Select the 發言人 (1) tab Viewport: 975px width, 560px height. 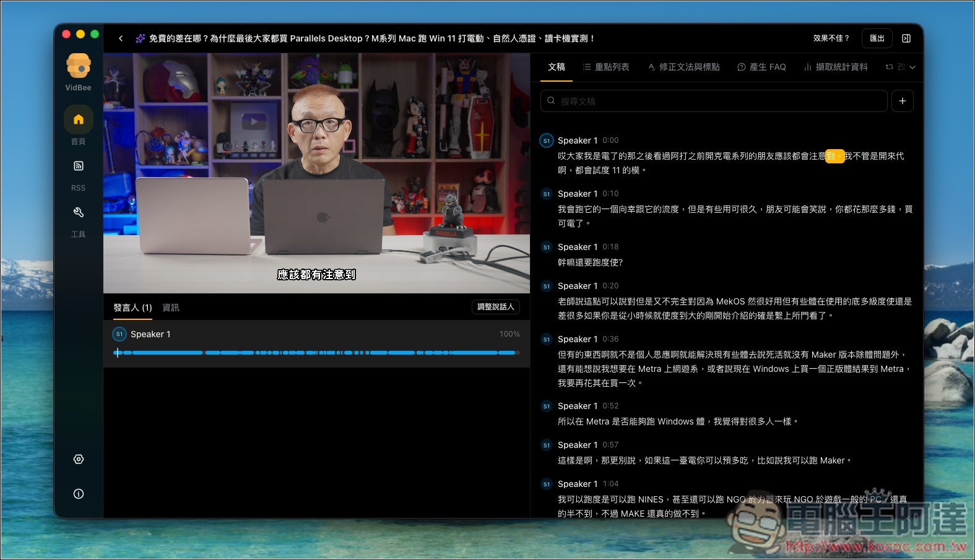click(x=132, y=308)
